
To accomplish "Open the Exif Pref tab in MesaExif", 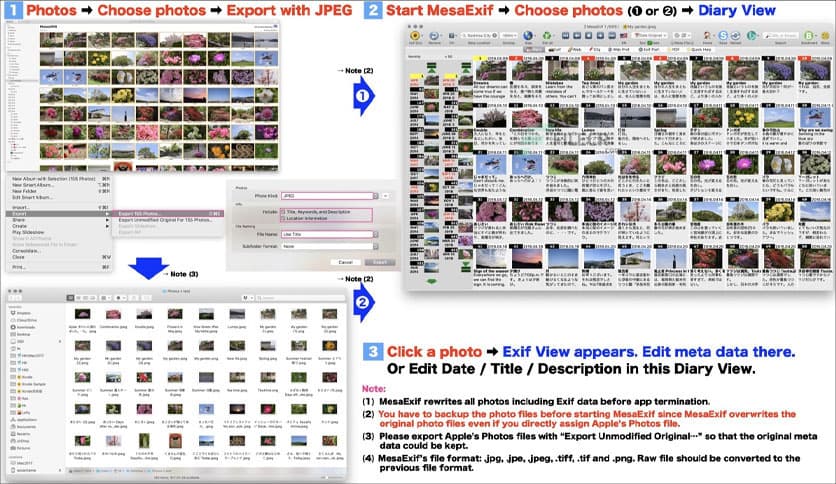I will tap(648, 50).
